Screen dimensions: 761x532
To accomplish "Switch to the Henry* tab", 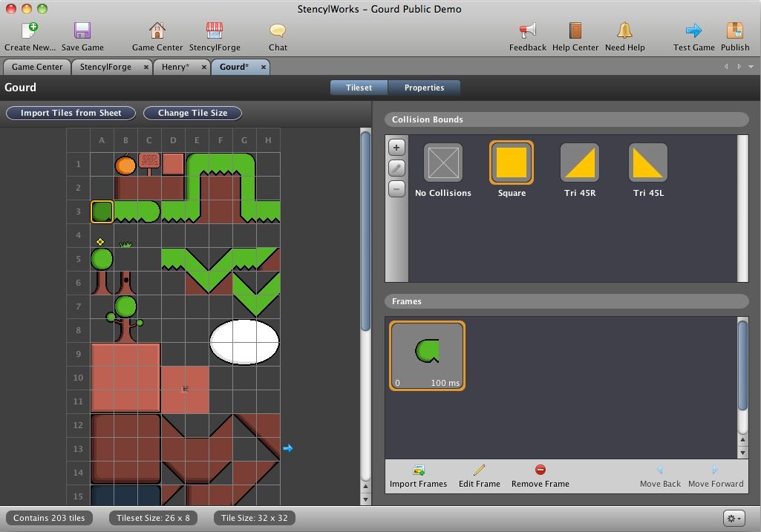I will point(175,67).
